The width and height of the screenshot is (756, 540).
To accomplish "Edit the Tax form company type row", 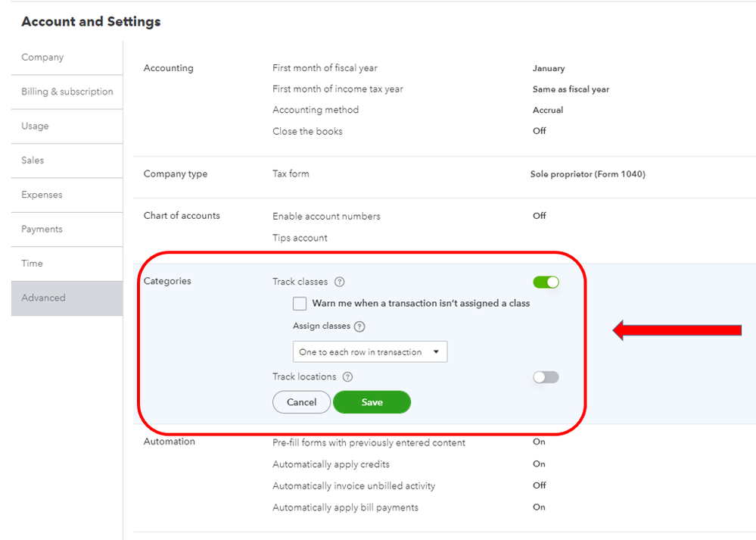I will coord(291,173).
